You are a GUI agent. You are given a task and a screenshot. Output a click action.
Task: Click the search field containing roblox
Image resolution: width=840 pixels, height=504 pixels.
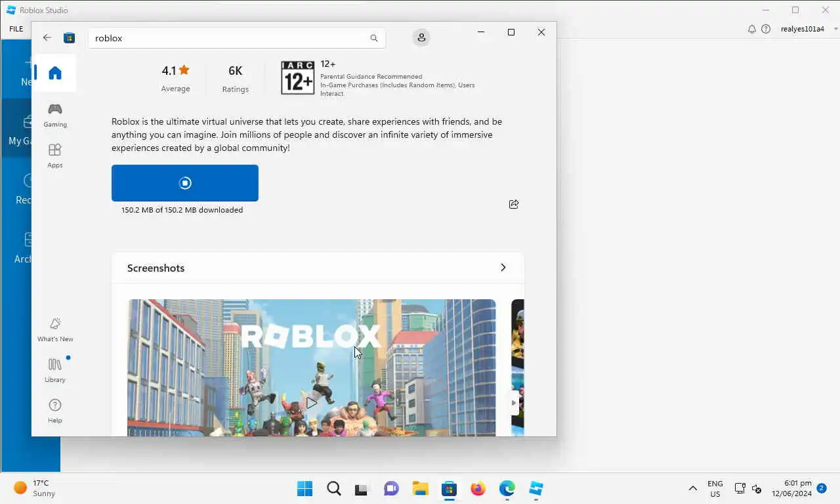pos(237,38)
